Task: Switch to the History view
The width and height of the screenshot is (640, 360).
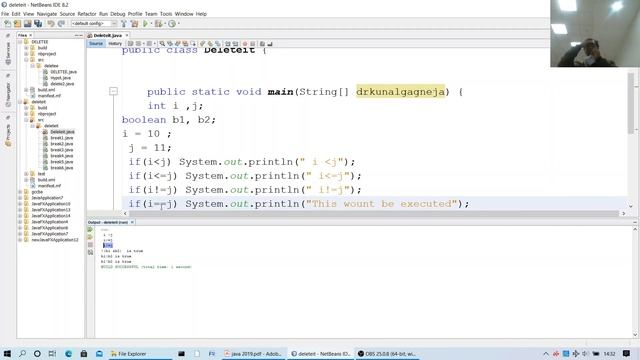Action: (x=115, y=43)
